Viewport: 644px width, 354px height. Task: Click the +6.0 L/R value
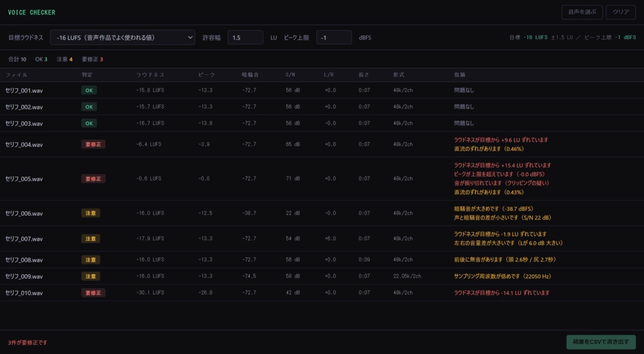coord(330,238)
